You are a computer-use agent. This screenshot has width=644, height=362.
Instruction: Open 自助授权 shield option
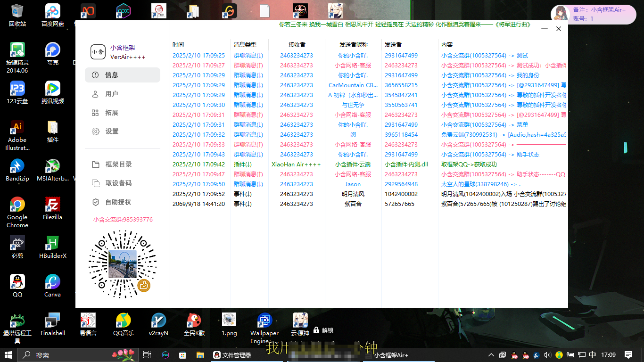click(x=118, y=202)
